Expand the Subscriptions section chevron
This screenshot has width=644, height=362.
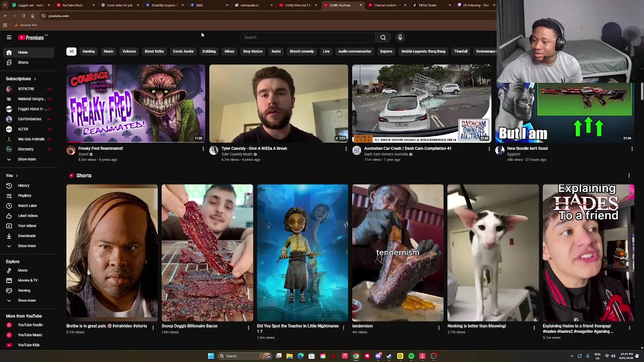[35, 79]
